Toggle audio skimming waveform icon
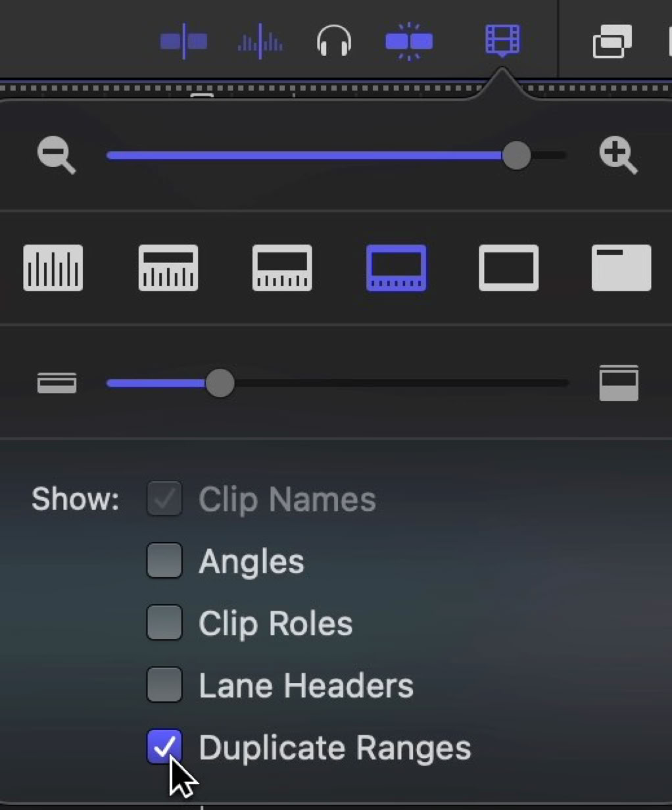The image size is (672, 810). (260, 42)
